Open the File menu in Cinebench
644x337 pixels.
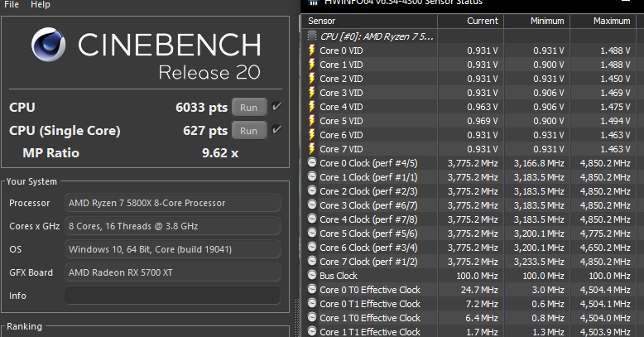(x=12, y=4)
